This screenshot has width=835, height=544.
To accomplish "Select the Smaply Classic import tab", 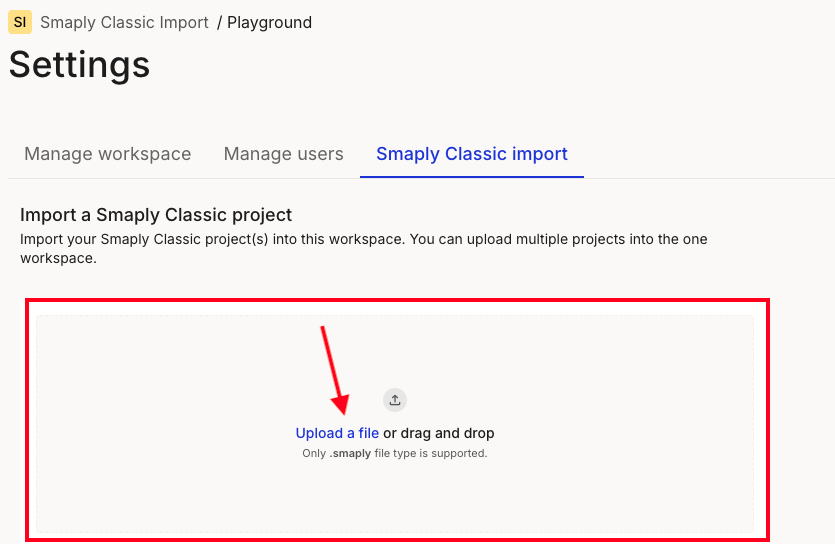I will point(471,154).
